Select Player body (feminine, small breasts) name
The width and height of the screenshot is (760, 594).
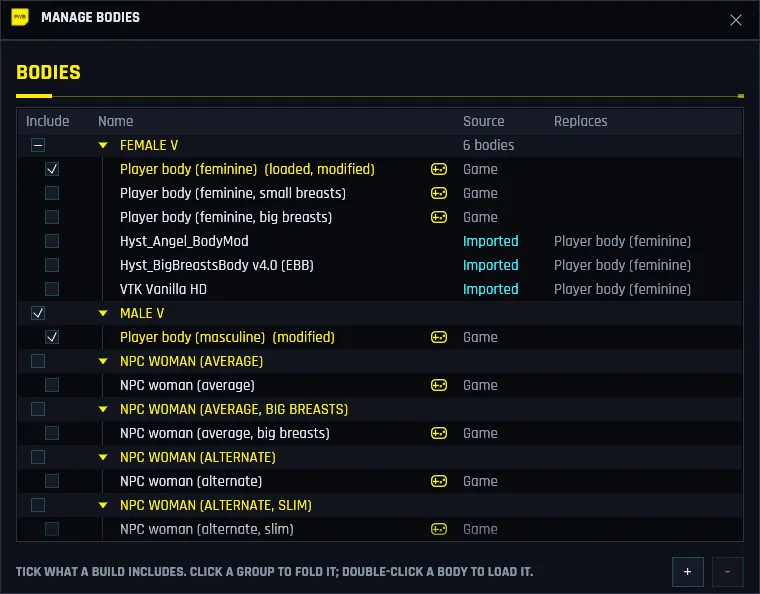233,193
